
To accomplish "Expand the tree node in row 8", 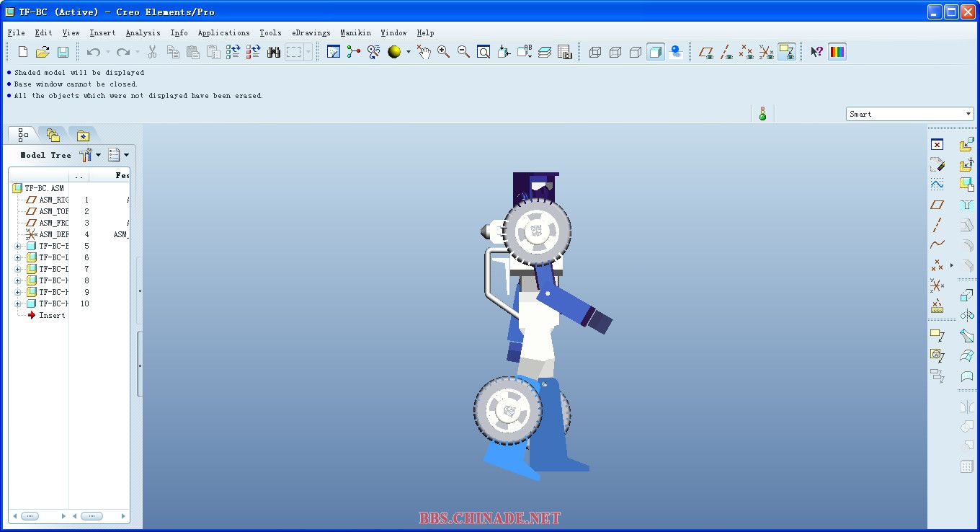I will [17, 280].
